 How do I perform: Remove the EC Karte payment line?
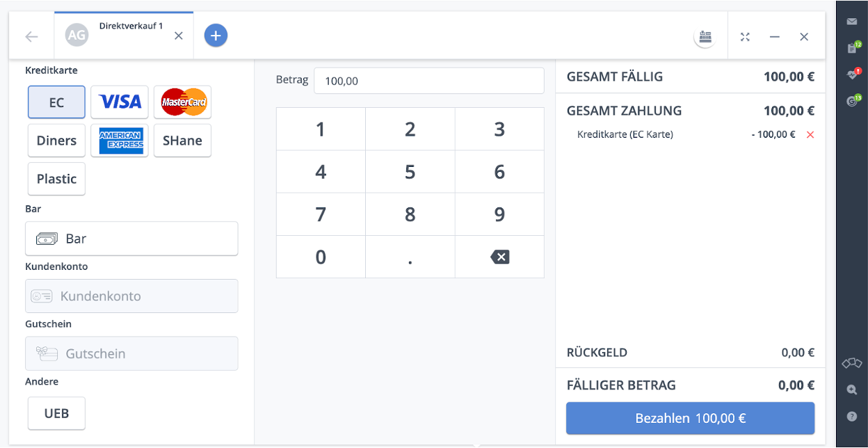(x=810, y=135)
